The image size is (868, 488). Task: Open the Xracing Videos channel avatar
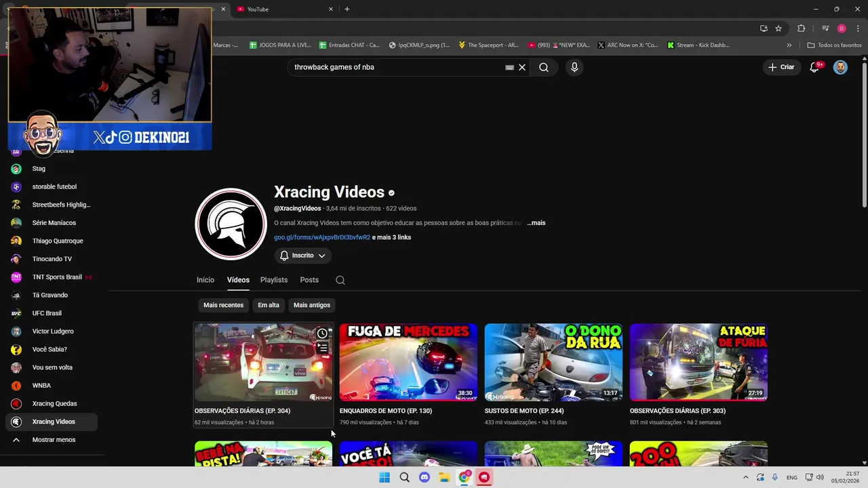click(x=231, y=224)
